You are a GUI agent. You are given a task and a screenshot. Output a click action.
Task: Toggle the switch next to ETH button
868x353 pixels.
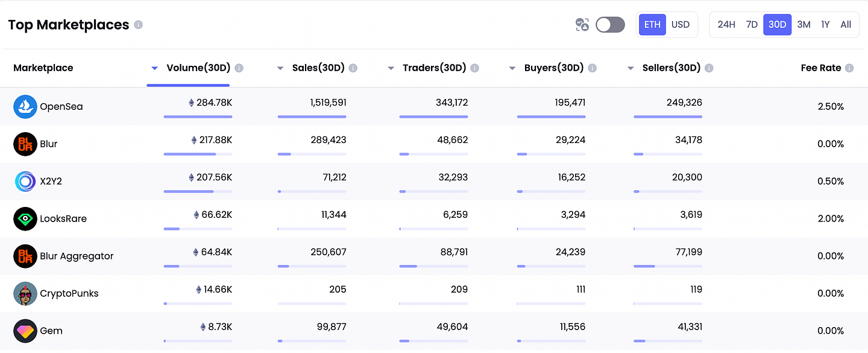610,25
